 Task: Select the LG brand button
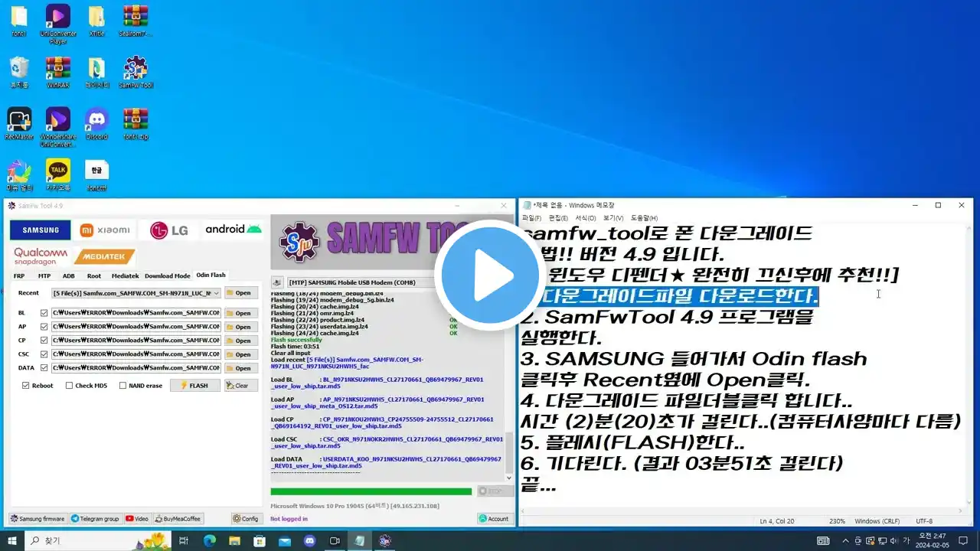pos(169,230)
